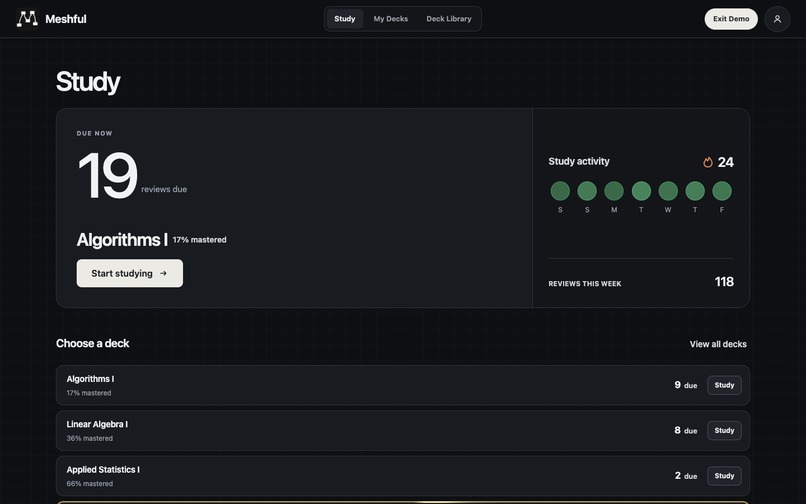The image size is (806, 504).
Task: Study the Applied Statistics I deck
Action: tap(724, 476)
